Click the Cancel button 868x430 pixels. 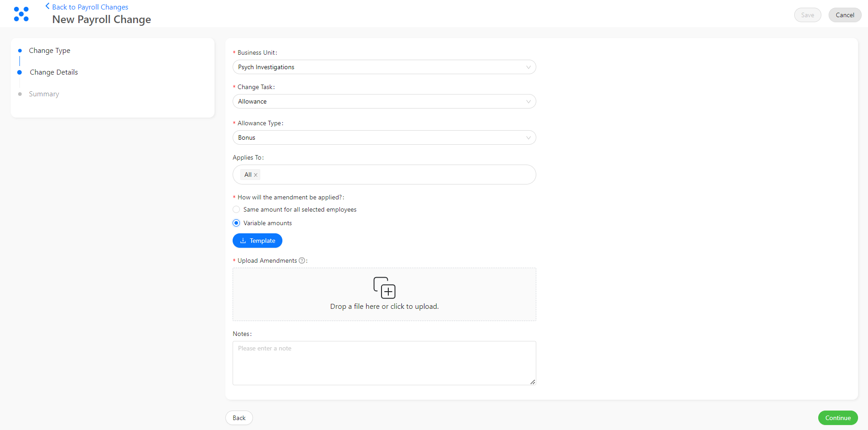pos(844,15)
